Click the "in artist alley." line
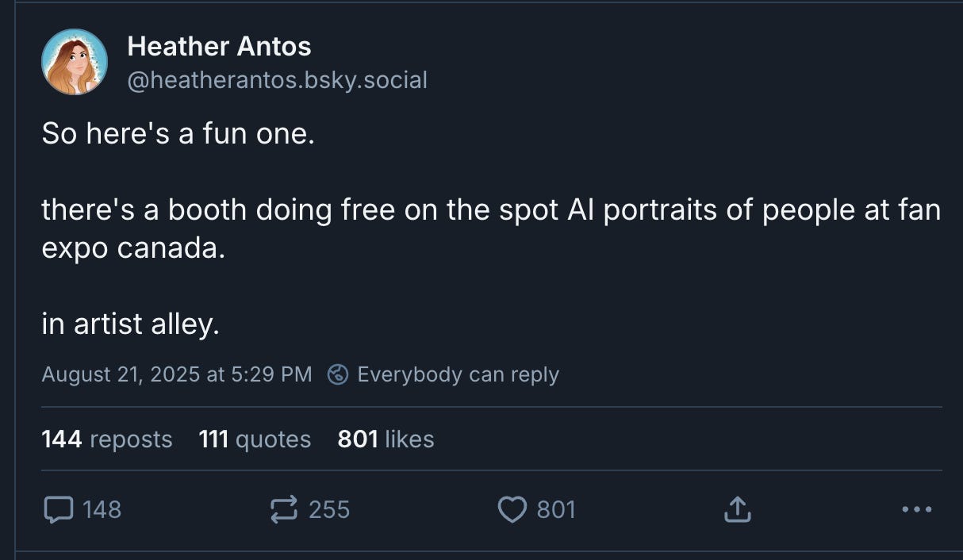Image resolution: width=963 pixels, height=560 pixels. [x=130, y=324]
